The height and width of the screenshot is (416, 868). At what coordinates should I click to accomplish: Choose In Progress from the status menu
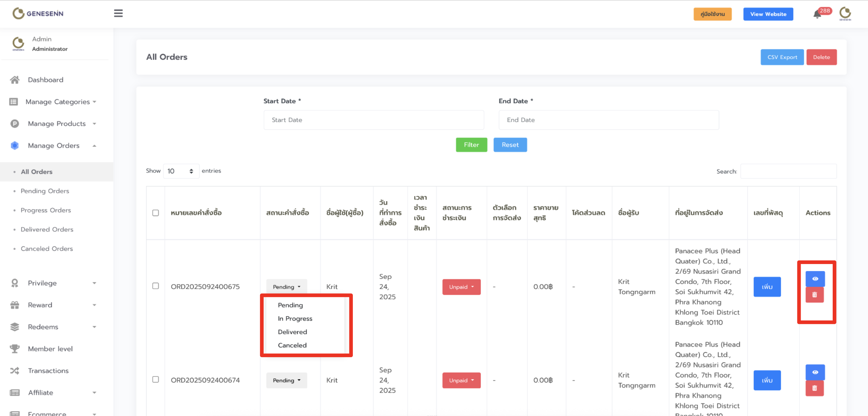(295, 318)
